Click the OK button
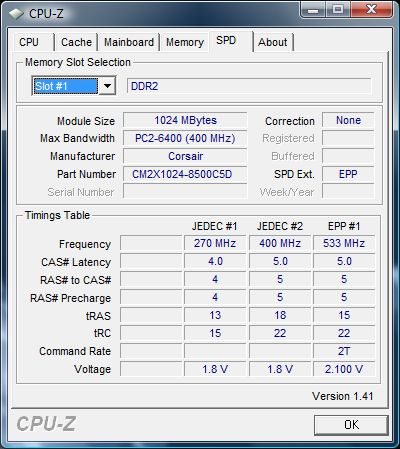Screen dimensions: 400x449 tap(351, 425)
